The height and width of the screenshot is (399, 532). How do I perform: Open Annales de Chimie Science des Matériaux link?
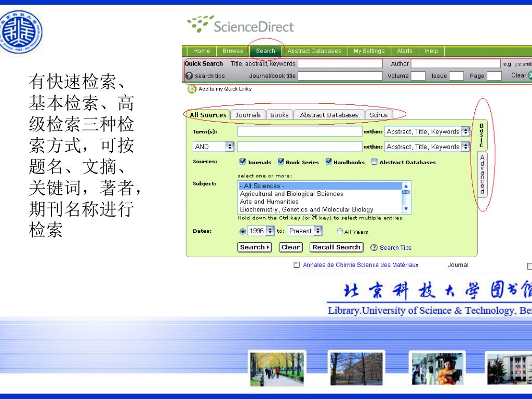coord(361,265)
